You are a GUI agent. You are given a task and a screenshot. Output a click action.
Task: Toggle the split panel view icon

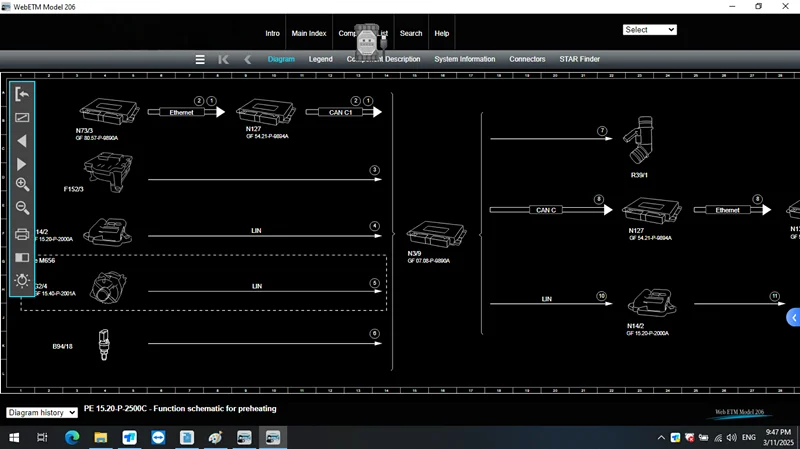click(x=22, y=257)
